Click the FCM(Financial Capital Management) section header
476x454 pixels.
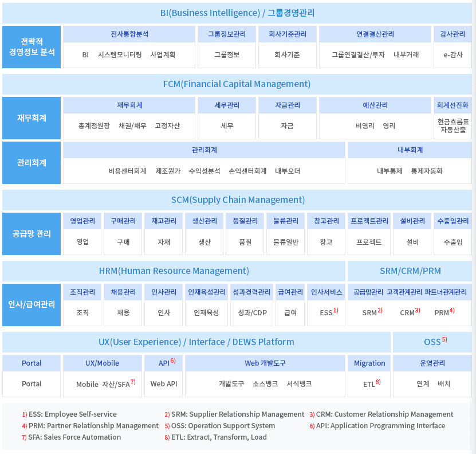pyautogui.click(x=237, y=84)
